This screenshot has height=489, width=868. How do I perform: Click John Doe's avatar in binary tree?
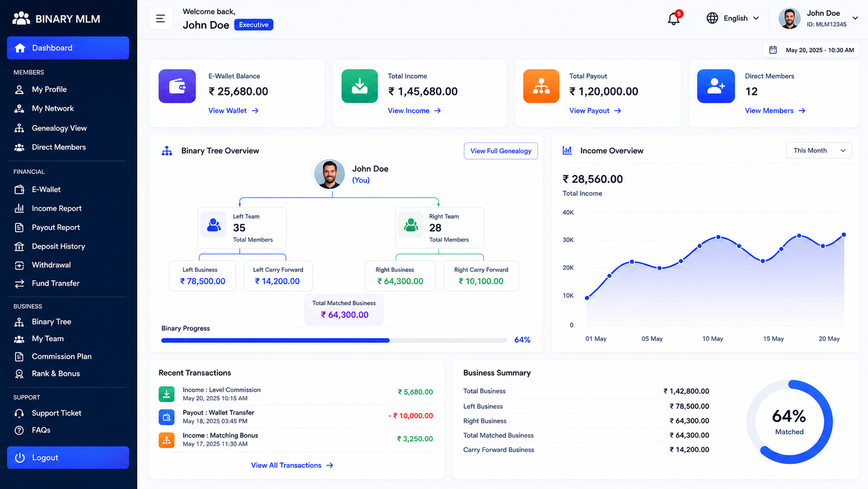coord(329,174)
